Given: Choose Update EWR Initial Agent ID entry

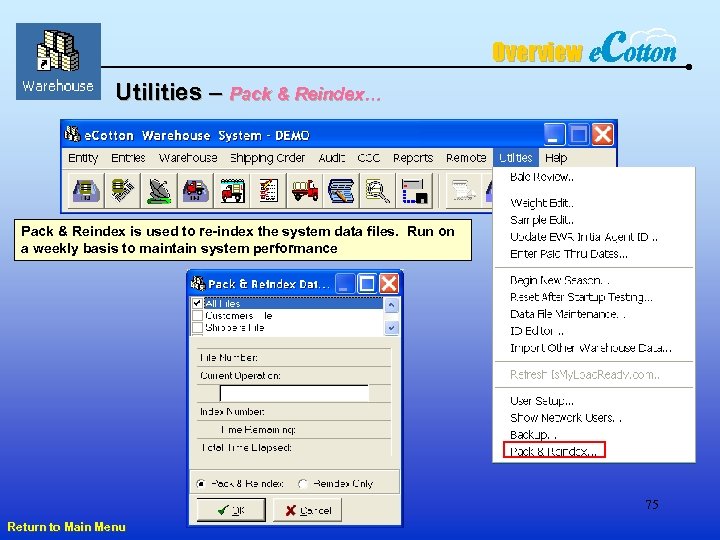Looking at the screenshot, I should pos(584,237).
